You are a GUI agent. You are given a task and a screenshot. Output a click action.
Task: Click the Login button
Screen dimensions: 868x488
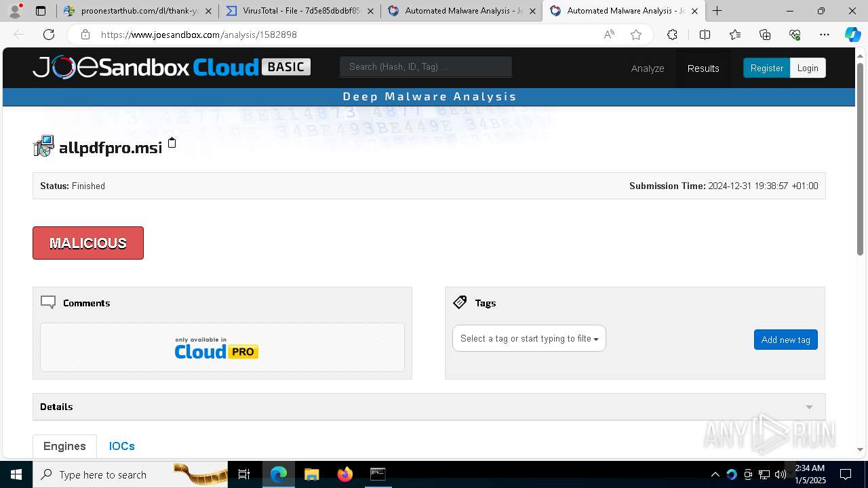(808, 68)
